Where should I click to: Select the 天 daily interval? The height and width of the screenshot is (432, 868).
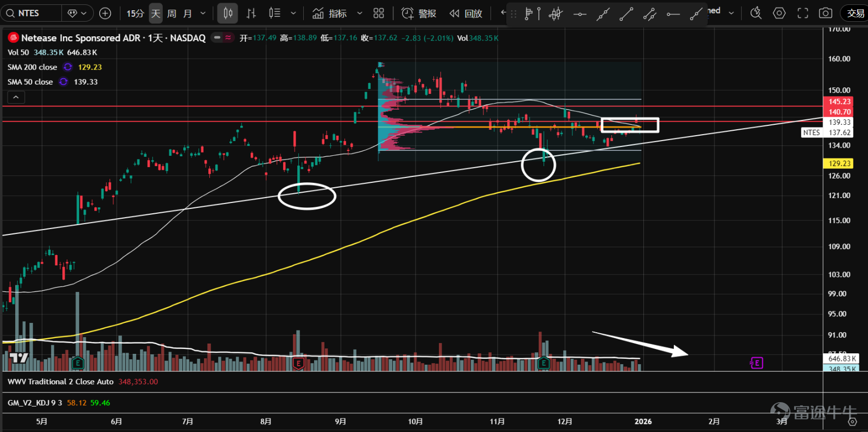(156, 13)
